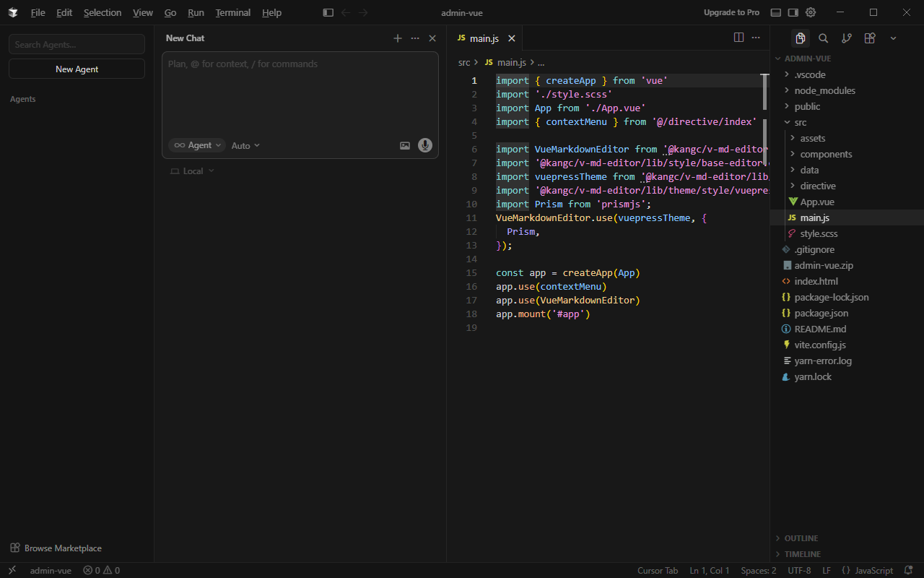The width and height of the screenshot is (924, 578).
Task: Toggle the agents sidebar beside the Help menu
Action: tap(328, 12)
